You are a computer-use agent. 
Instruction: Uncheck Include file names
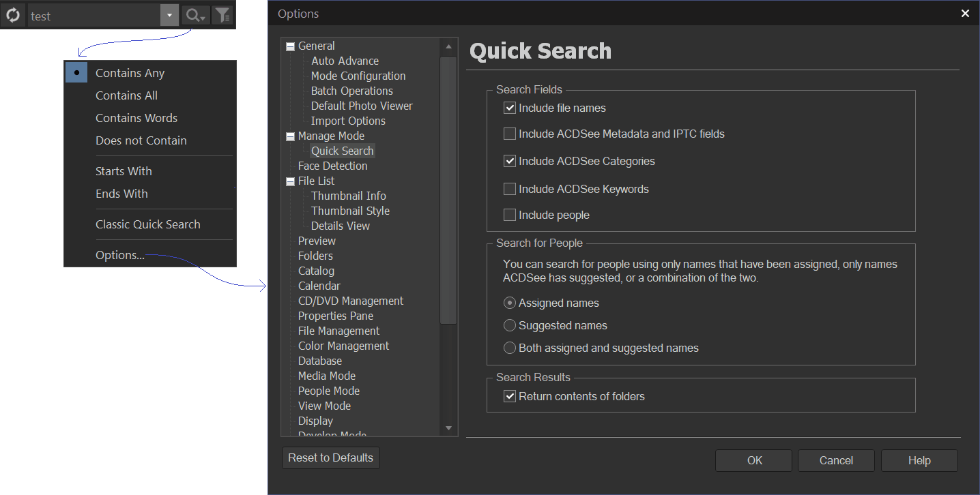[x=510, y=108]
